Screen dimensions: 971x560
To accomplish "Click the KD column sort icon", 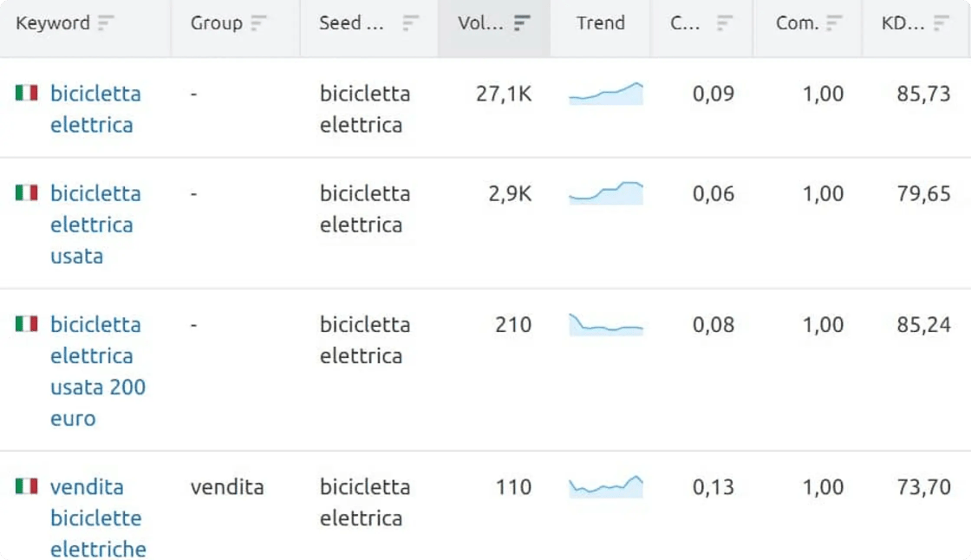I will [x=942, y=23].
